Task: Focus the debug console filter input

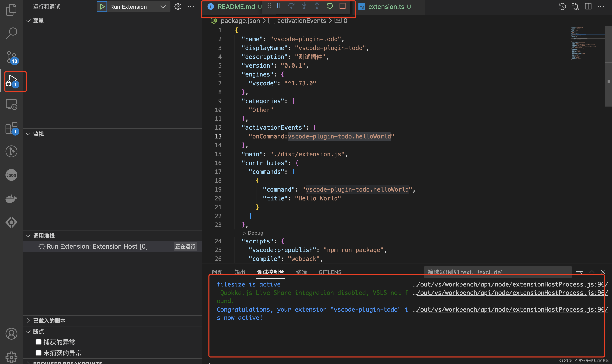Action: coord(498,272)
